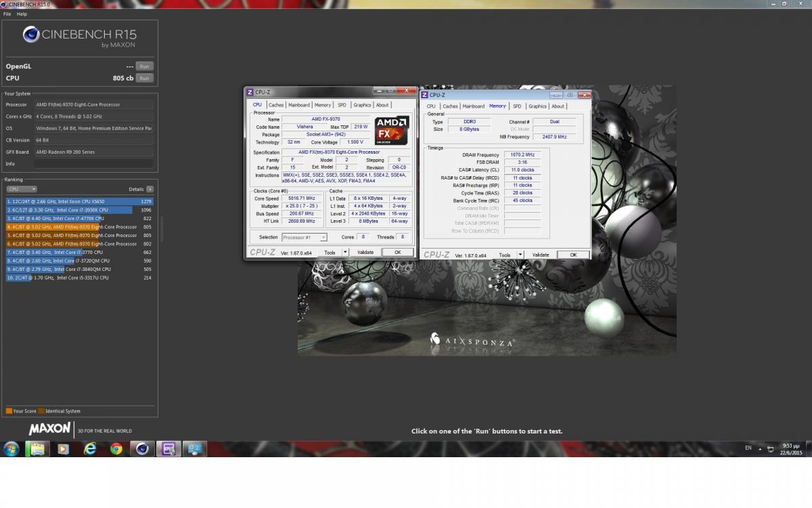Click the Tools button in the left CPU-Z window
The image size is (812, 508).
330,253
